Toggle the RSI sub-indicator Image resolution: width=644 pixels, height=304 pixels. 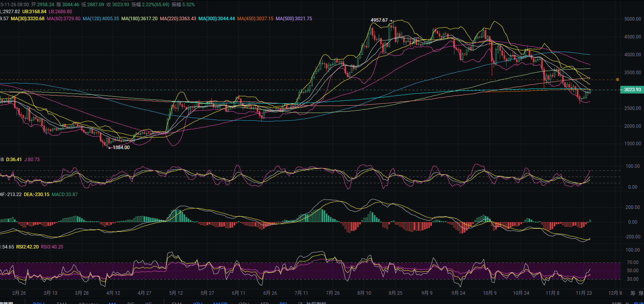click(x=284, y=303)
